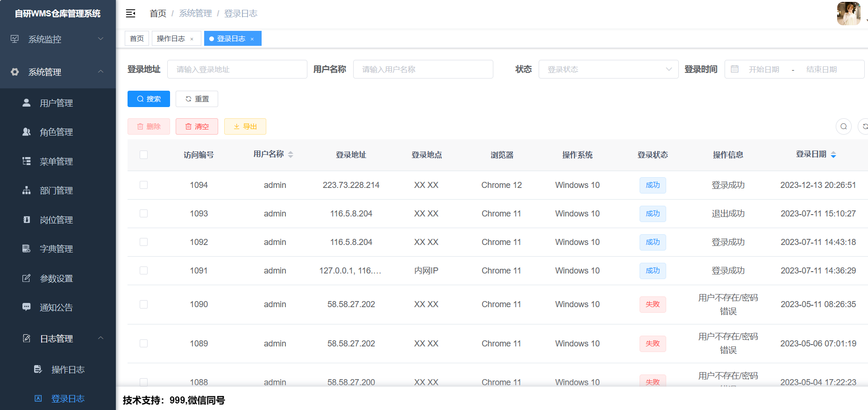Viewport: 868px width, 410px height.
Task: Click the 重置 button
Action: coord(197,99)
